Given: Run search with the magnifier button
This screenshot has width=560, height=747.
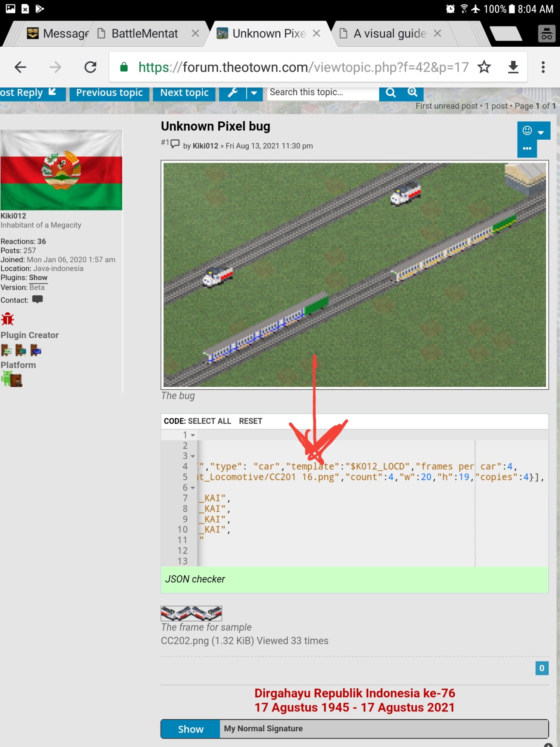Looking at the screenshot, I should 391,93.
